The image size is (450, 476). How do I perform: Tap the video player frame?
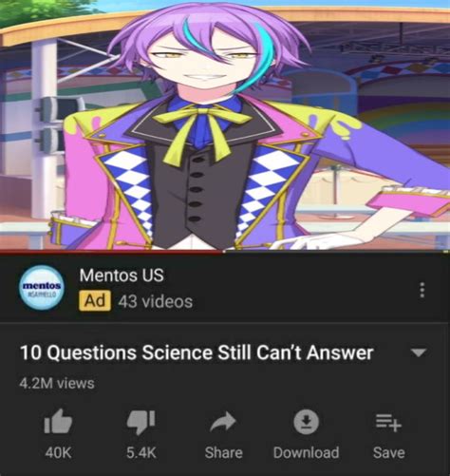point(225,124)
